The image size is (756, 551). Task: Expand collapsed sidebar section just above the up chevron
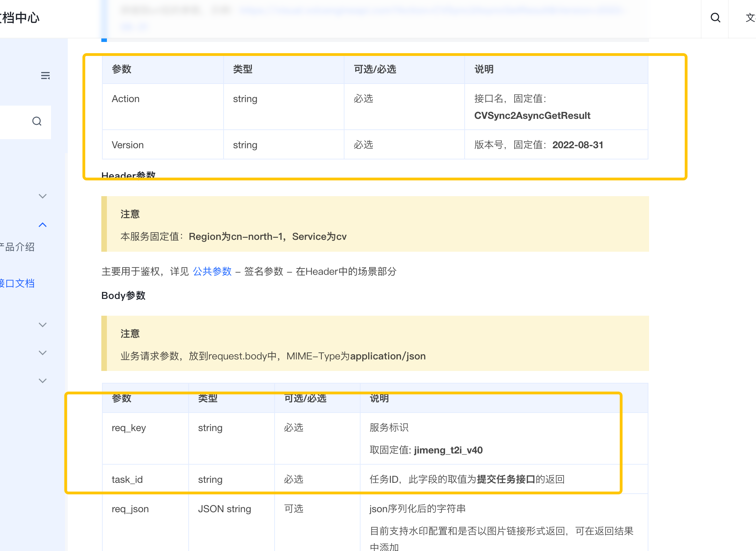pos(43,196)
